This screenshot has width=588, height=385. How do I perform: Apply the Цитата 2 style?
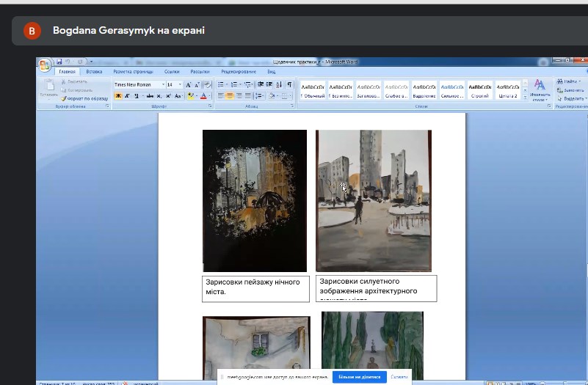[x=508, y=90]
